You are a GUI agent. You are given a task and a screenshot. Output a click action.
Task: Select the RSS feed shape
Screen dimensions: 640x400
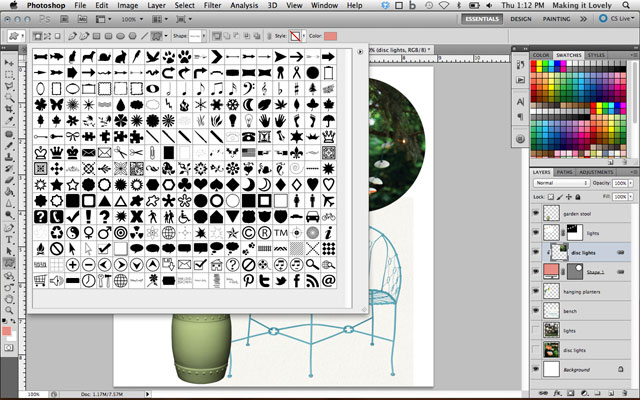click(313, 280)
